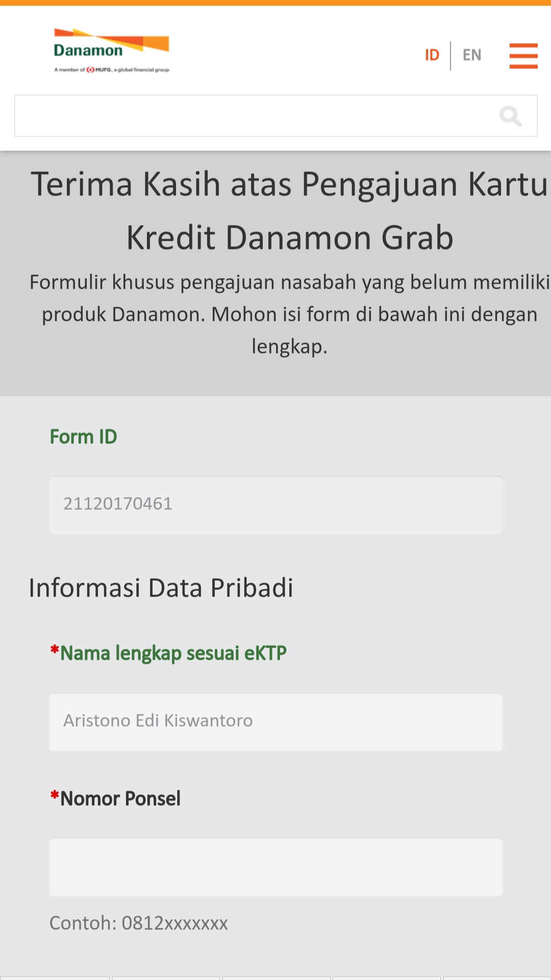Click the empty Nomor Ponsel input field
551x980 pixels.
[x=275, y=867]
